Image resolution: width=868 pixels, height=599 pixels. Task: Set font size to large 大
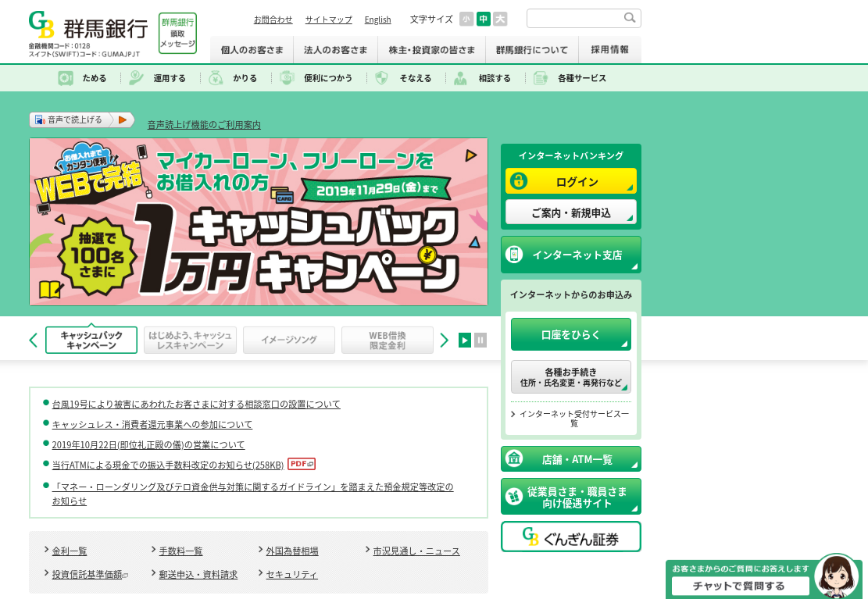point(500,19)
